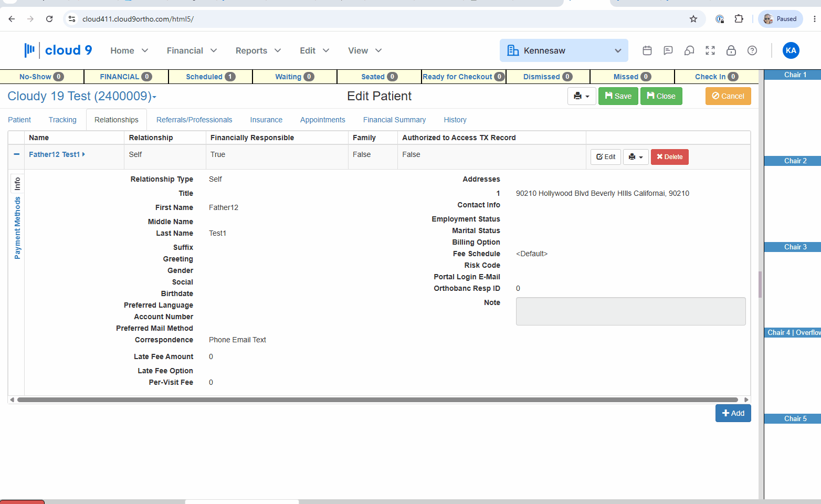Open the Father12 Test1 name link
Image resolution: width=821 pixels, height=504 pixels.
(x=57, y=154)
